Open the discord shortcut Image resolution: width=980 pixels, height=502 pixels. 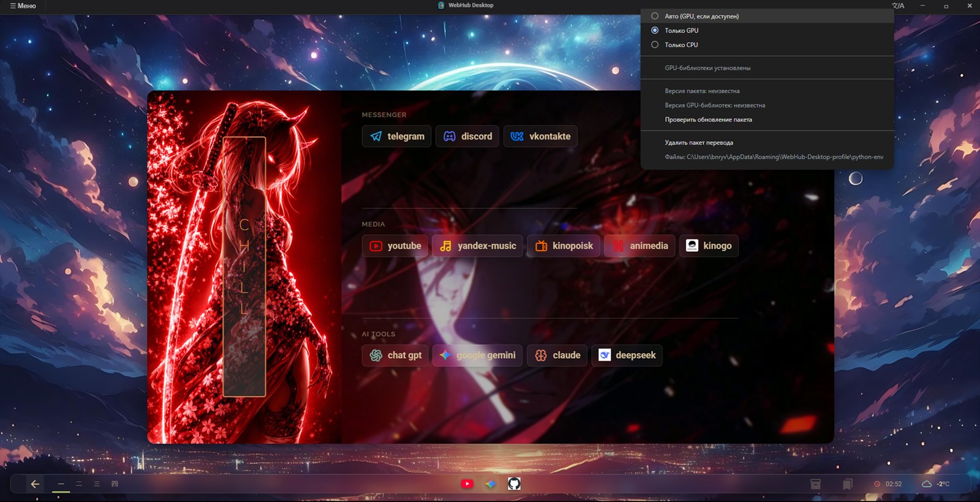(467, 136)
